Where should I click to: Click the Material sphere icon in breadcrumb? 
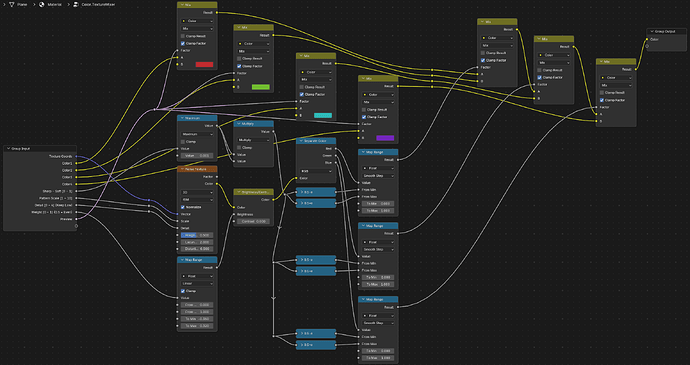(42, 4)
